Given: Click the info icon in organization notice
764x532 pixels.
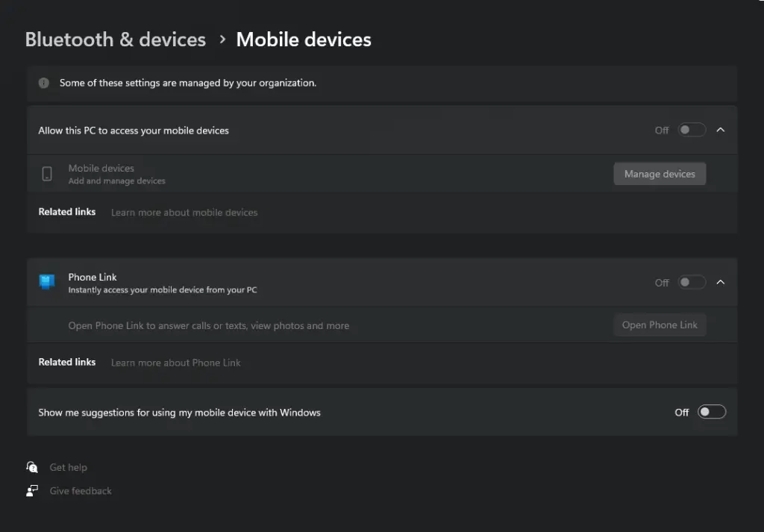Looking at the screenshot, I should (44, 83).
